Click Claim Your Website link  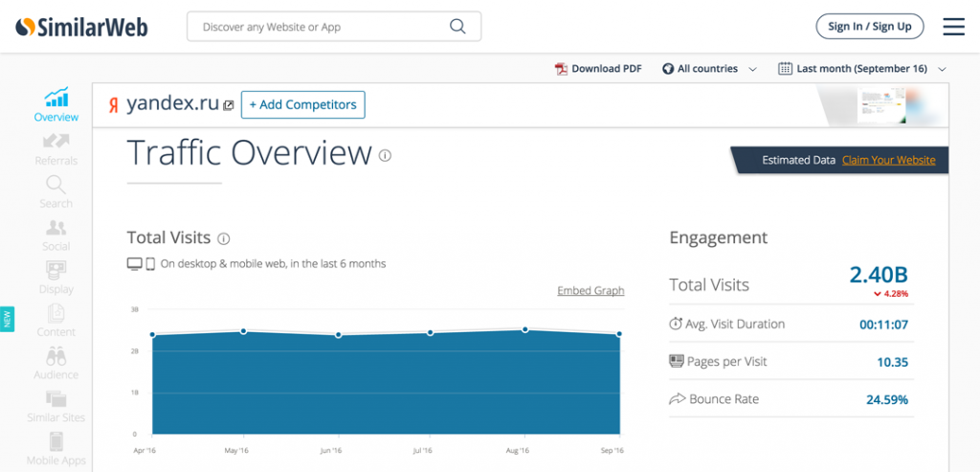click(x=889, y=160)
